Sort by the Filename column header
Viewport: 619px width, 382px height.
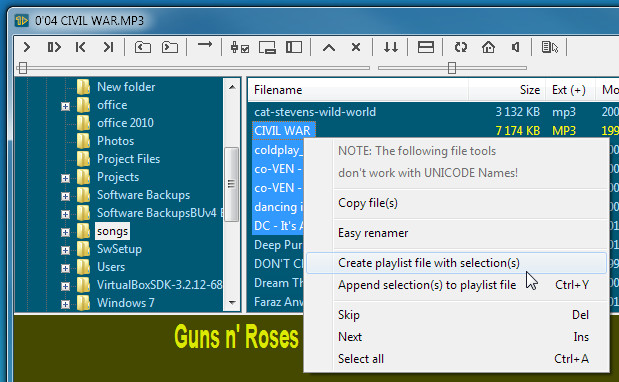[358, 90]
